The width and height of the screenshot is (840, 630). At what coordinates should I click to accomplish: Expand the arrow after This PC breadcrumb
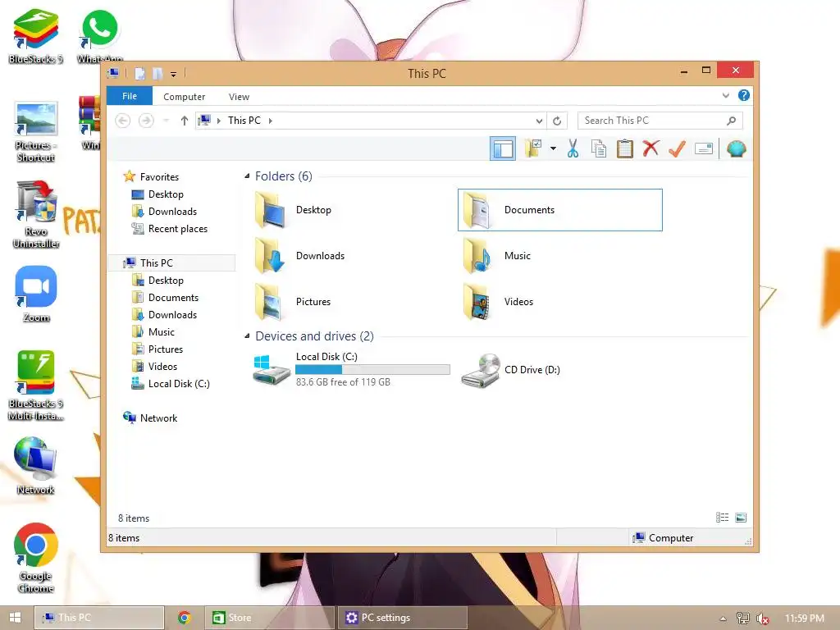[x=271, y=121]
